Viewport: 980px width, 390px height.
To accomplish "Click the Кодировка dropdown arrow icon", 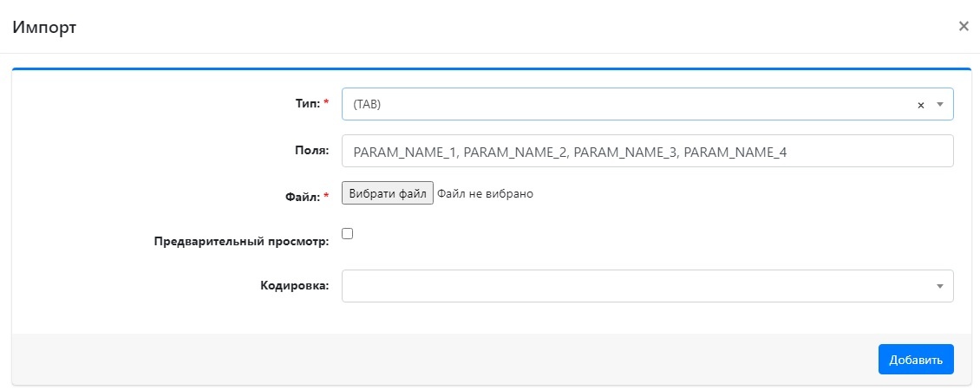I will pos(939,287).
